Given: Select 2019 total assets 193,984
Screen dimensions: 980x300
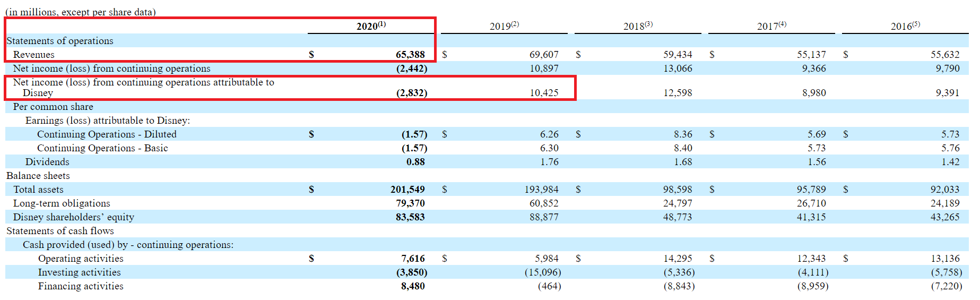Looking at the screenshot, I should coord(541,190).
